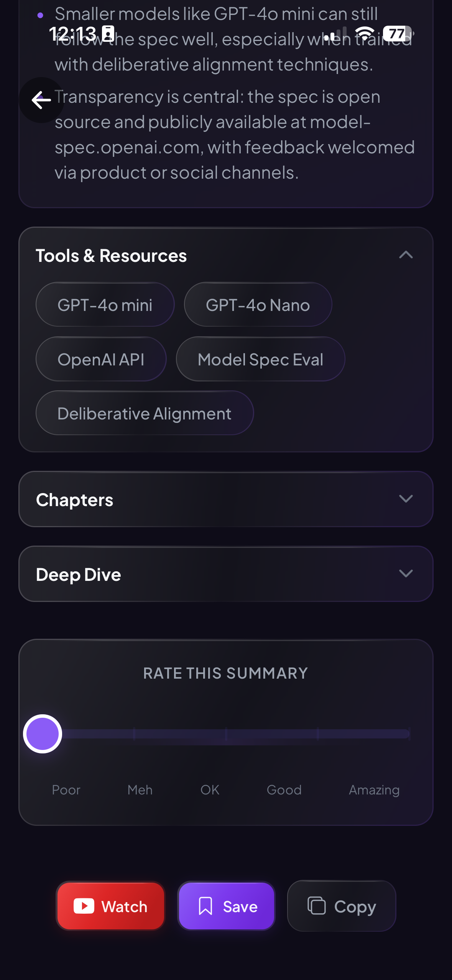Image resolution: width=452 pixels, height=980 pixels.
Task: Collapse the Tools & Resources section
Action: tap(406, 255)
